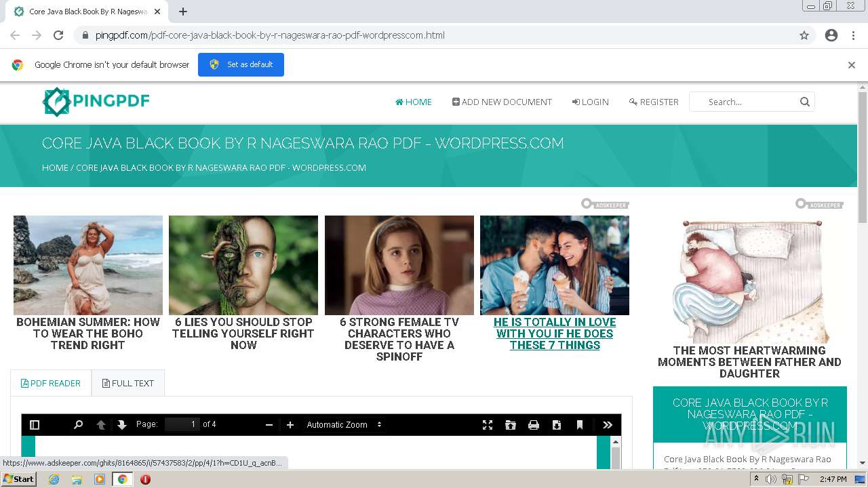Open PDF viewer tools double-arrow menu
Image resolution: width=868 pixels, height=488 pixels.
coord(608,425)
